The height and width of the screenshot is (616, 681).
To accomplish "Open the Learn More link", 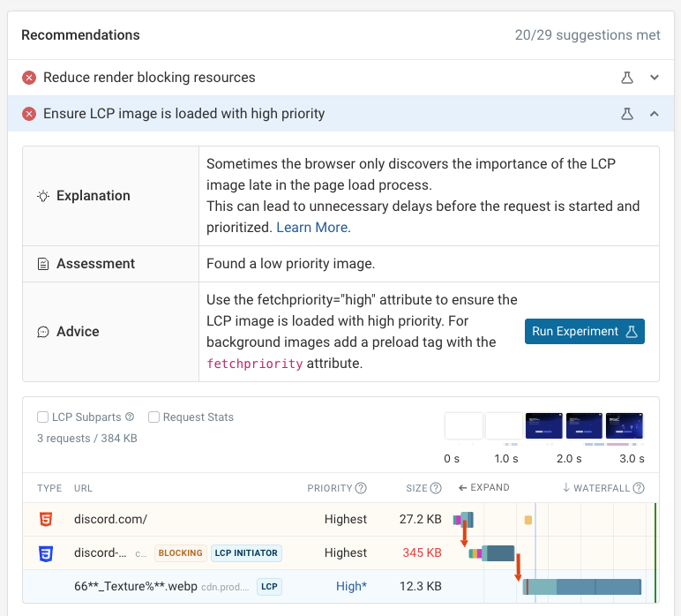I will 312,227.
